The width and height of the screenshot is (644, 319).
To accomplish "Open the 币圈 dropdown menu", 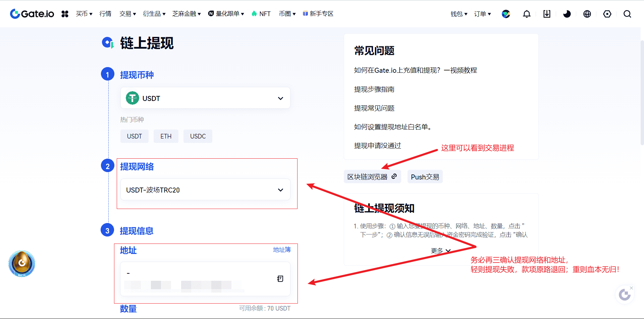I will [x=287, y=14].
